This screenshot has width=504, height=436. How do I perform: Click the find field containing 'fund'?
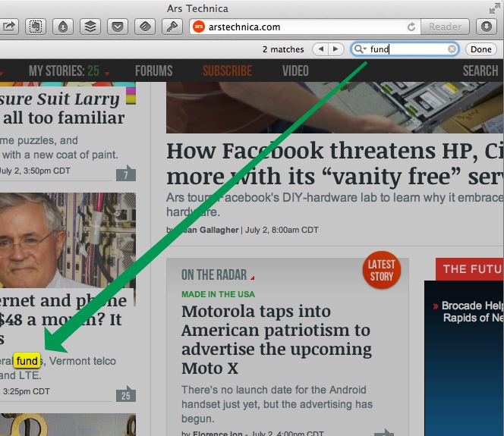click(x=405, y=49)
